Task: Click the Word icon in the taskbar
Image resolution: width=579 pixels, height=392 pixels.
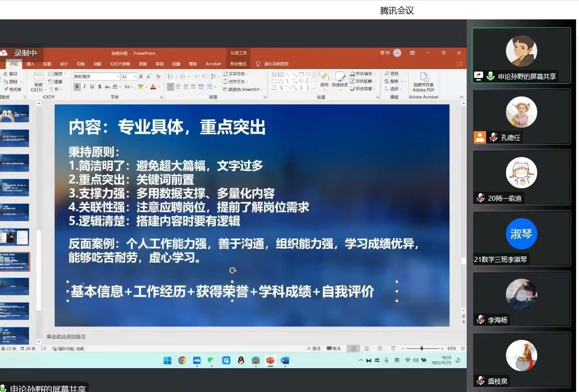Action: click(285, 360)
